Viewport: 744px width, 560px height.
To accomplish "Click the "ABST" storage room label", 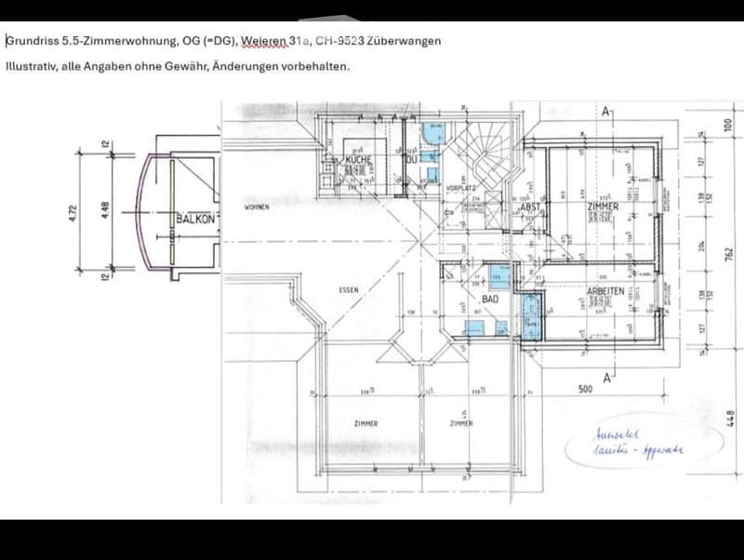I will (x=530, y=207).
